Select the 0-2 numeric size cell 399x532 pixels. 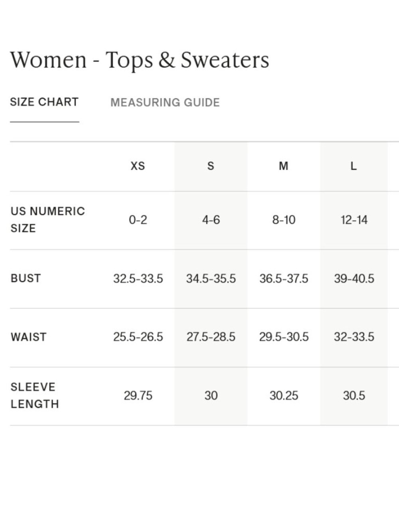(x=138, y=220)
